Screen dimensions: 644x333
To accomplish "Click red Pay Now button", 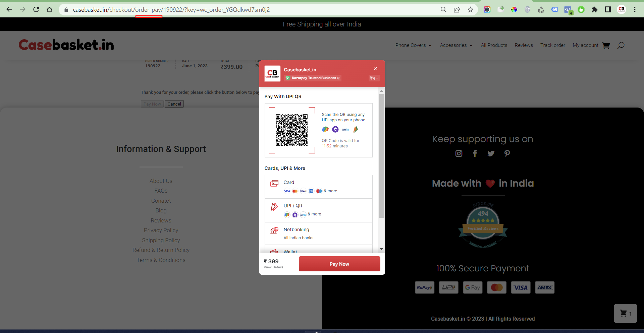I will click(339, 264).
